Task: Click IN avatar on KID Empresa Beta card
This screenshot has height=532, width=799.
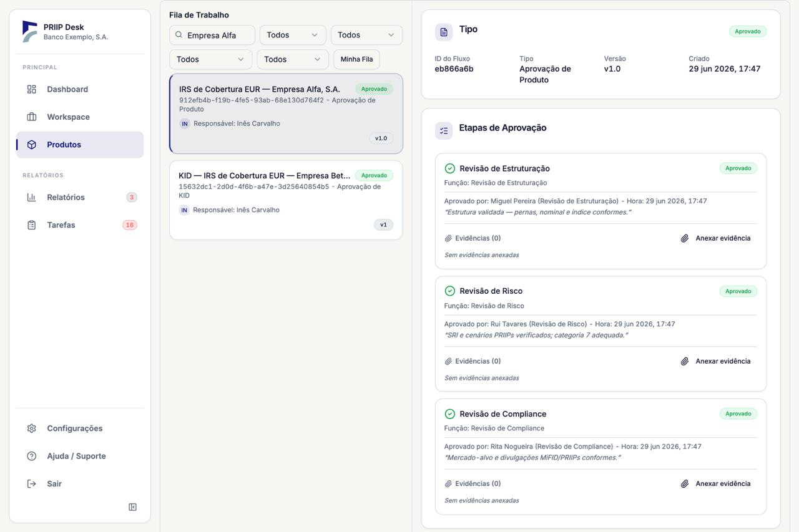Action: click(x=184, y=210)
